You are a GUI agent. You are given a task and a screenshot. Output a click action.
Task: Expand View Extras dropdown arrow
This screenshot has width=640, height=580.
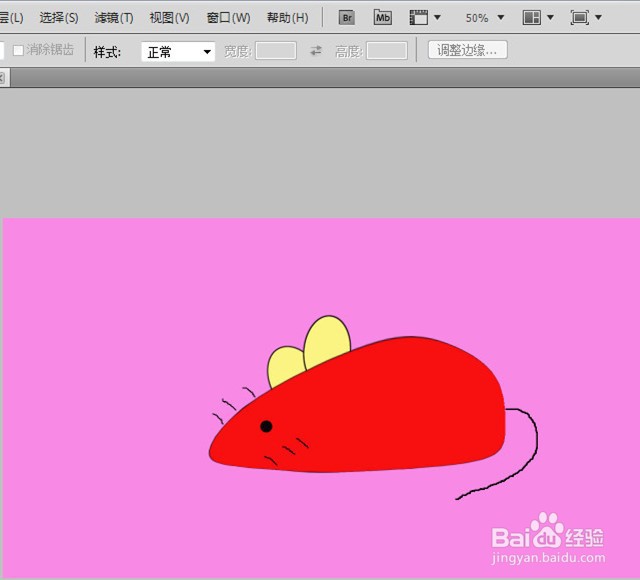[x=437, y=18]
